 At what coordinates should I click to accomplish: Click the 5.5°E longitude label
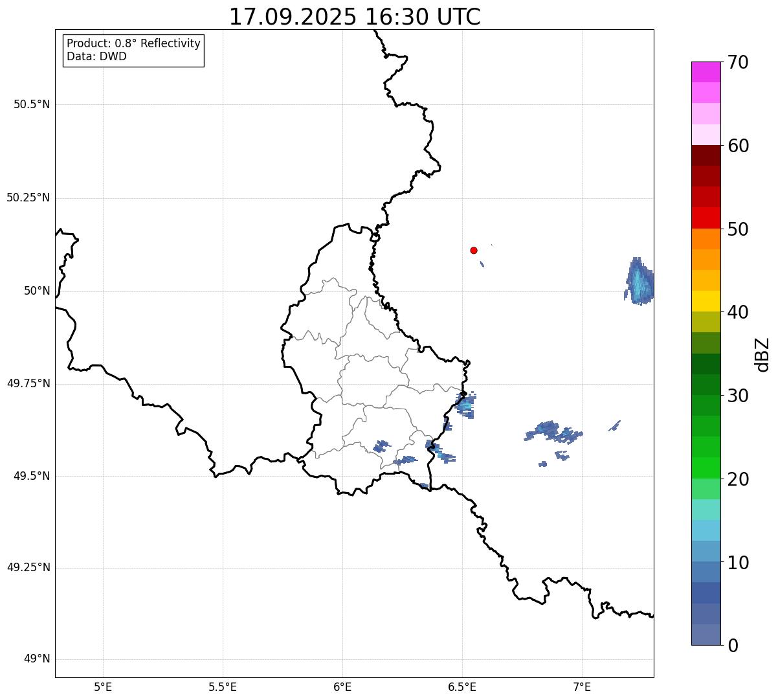pyautogui.click(x=223, y=686)
